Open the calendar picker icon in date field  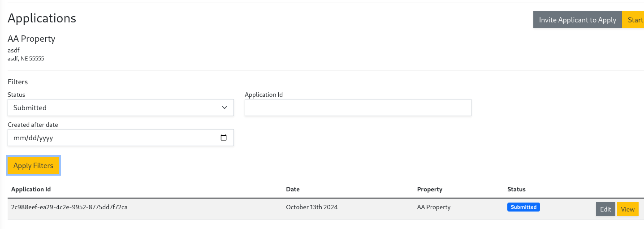[x=224, y=138]
